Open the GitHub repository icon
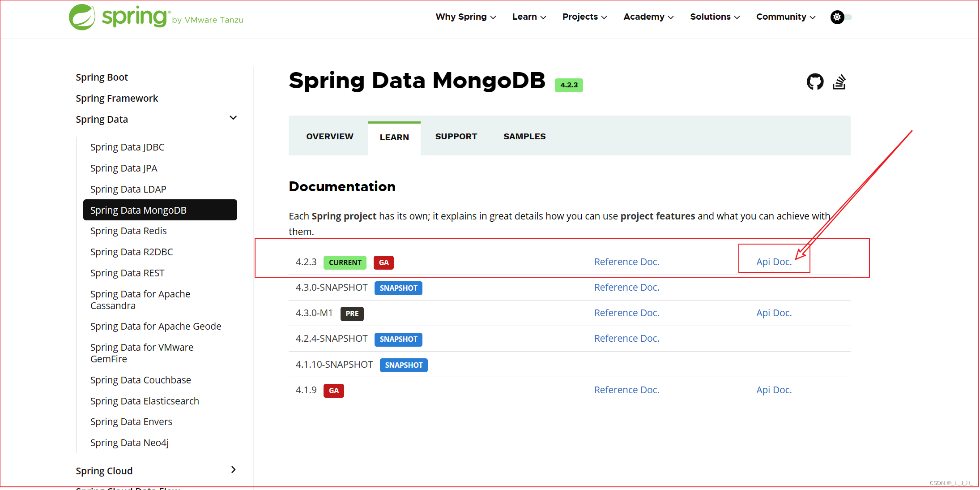The image size is (980, 490). pos(815,82)
